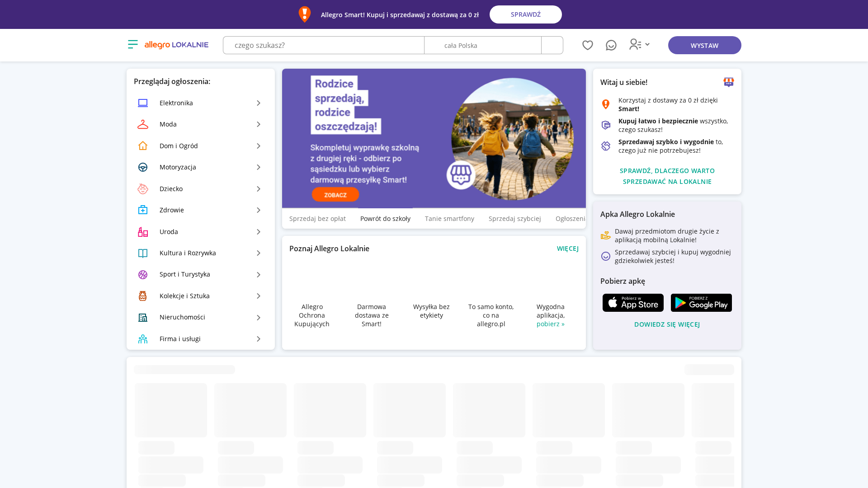Image resolution: width=868 pixels, height=488 pixels.
Task: Expand Kolekcje i Sztuka category chevron
Action: coord(259,296)
